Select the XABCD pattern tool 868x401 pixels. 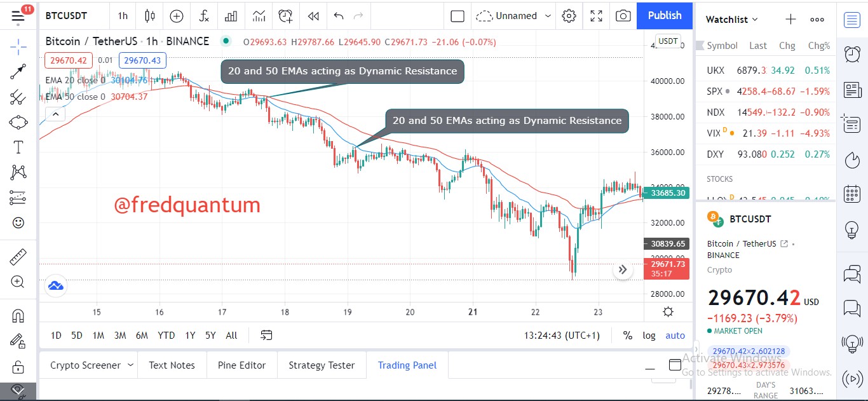tap(18, 172)
